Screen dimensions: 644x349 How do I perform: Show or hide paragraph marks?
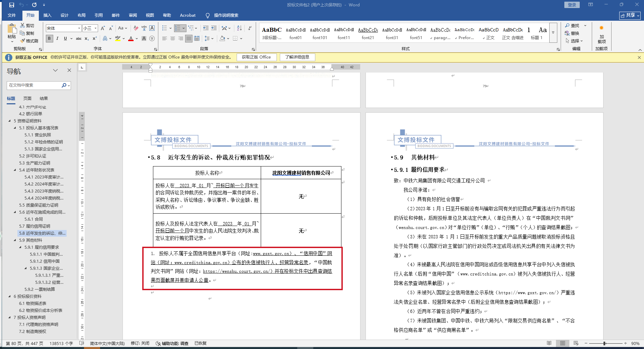250,28
